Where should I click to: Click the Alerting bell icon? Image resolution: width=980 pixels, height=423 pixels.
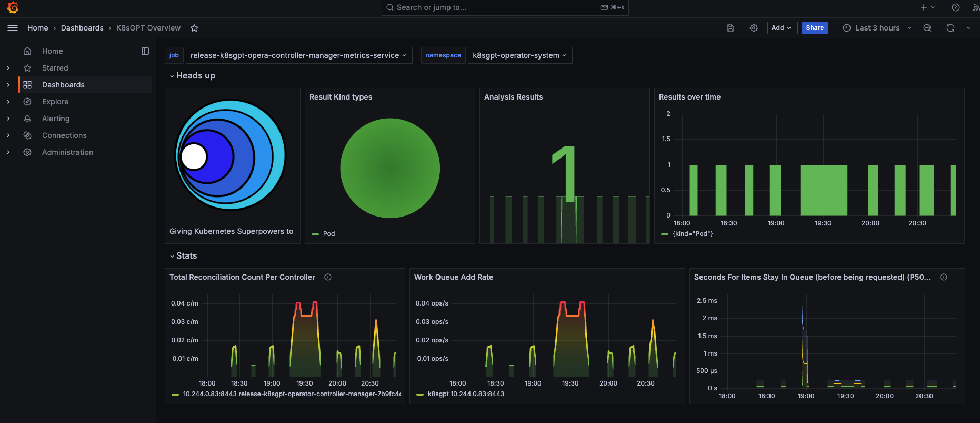27,119
